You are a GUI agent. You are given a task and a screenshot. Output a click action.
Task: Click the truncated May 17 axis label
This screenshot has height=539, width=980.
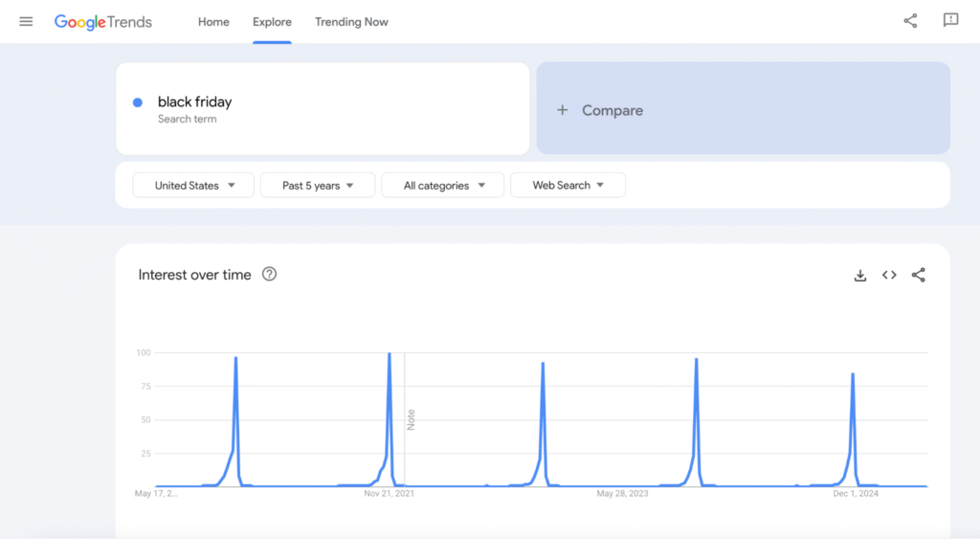point(156,493)
